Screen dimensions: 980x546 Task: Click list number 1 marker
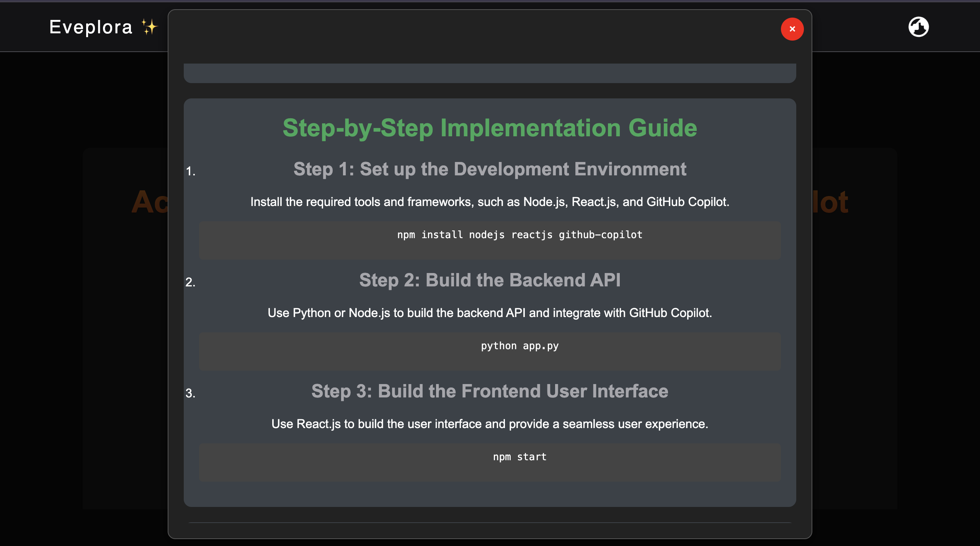tap(190, 171)
